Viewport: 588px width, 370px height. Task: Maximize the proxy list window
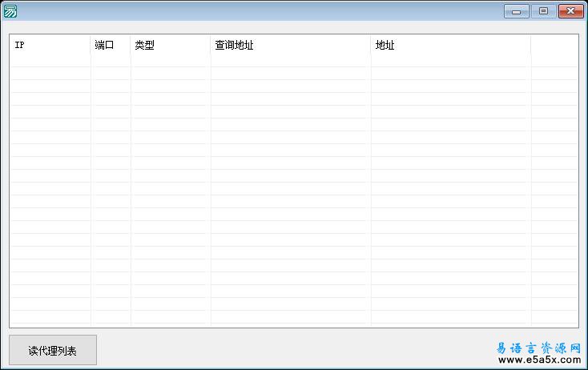pos(543,11)
